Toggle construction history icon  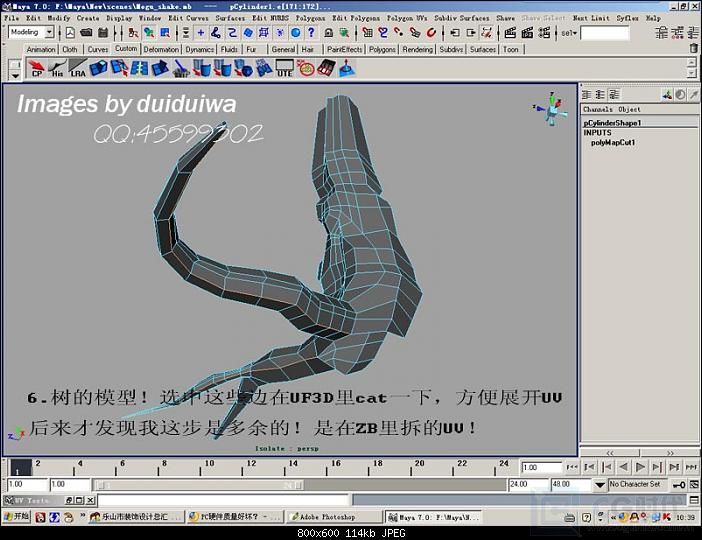coord(486,33)
